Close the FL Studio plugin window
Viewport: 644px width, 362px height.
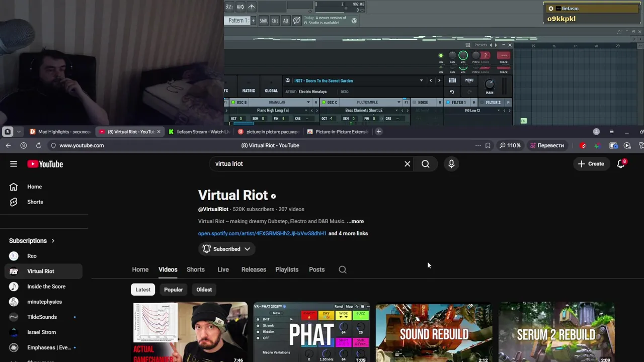pos(510,45)
